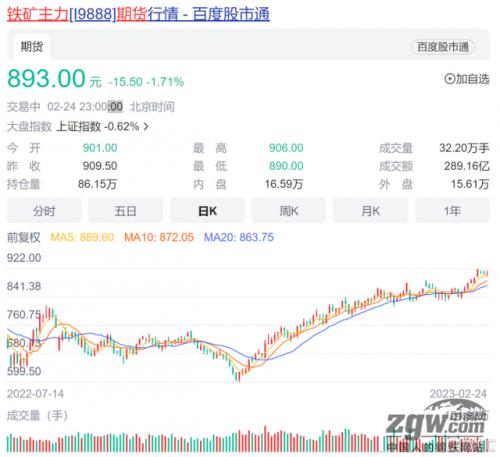The width and height of the screenshot is (500, 457).
Task: Click the candlestick chart area
Action: point(248,325)
